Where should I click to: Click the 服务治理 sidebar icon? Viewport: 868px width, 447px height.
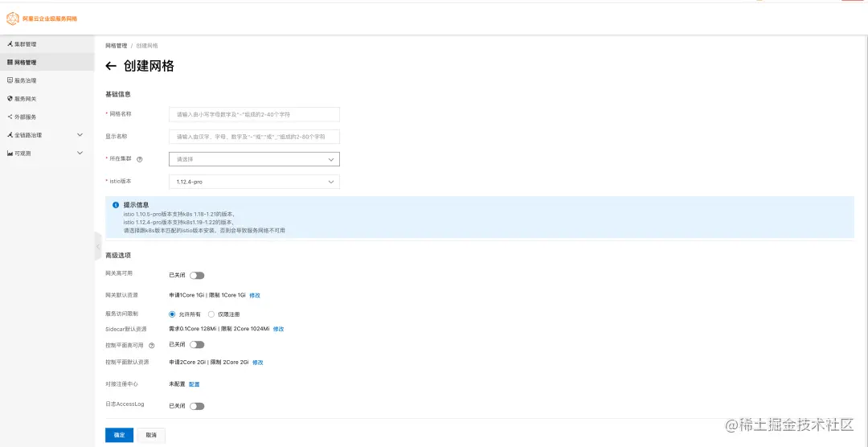[10, 80]
